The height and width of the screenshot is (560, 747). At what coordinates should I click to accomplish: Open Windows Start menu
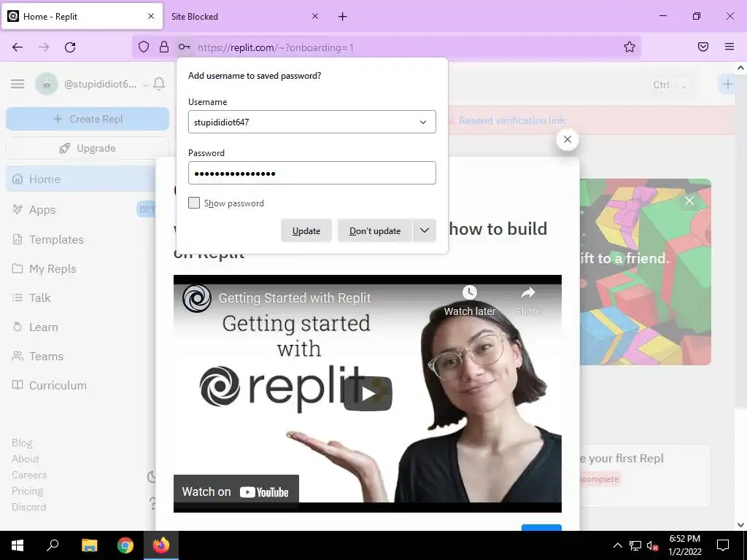coord(18,545)
